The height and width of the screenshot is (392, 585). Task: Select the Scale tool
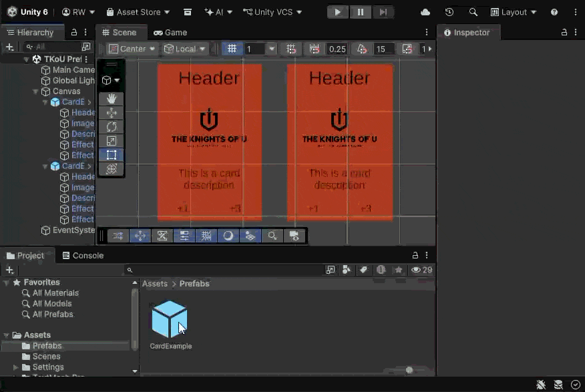pos(111,141)
